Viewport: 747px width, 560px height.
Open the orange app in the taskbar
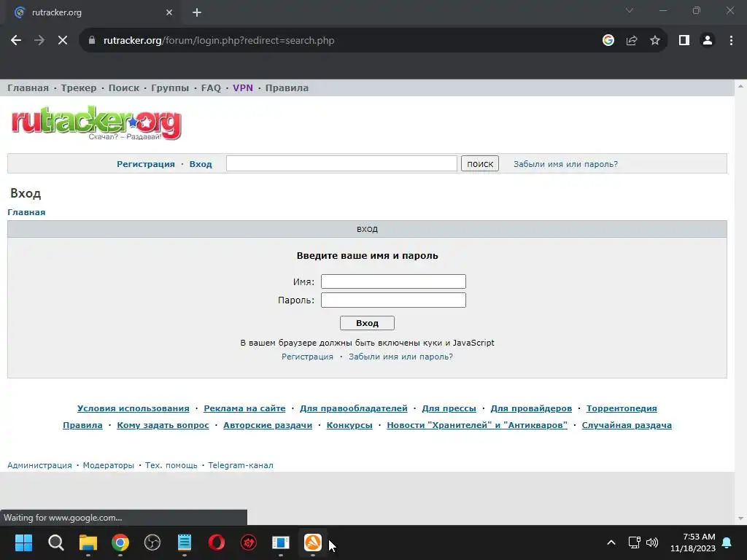[x=313, y=542]
